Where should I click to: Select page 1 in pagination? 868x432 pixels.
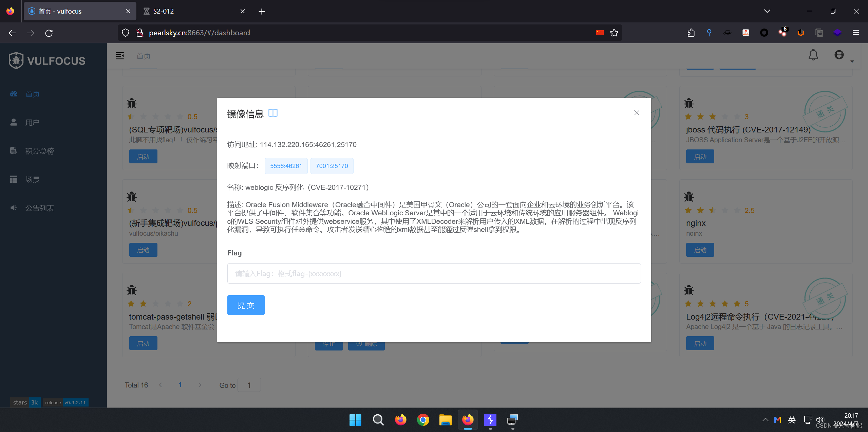point(180,385)
